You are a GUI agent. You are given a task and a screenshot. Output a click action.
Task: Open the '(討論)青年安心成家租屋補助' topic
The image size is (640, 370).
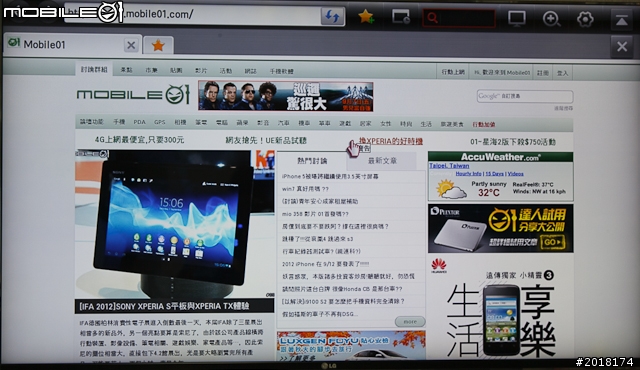[x=320, y=202]
